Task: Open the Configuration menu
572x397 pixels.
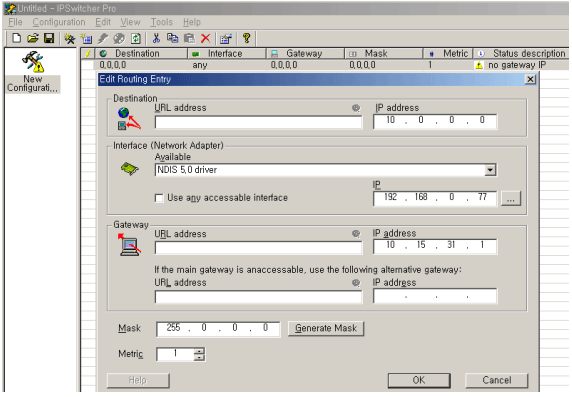Action: [x=59, y=22]
